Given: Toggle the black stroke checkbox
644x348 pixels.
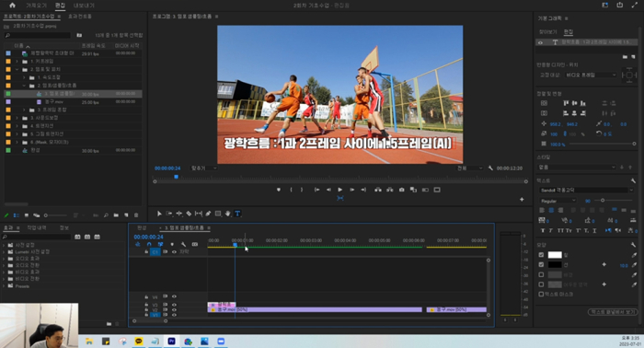Looking at the screenshot, I should point(541,264).
